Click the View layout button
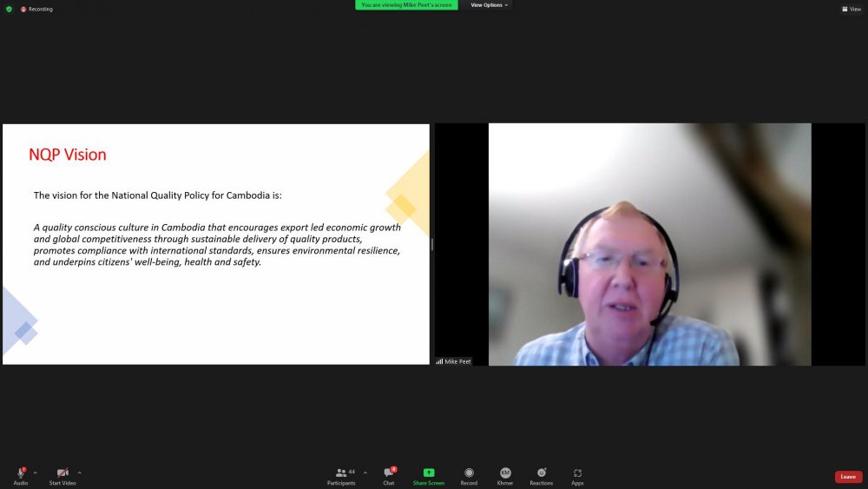This screenshot has width=868, height=489. pyautogui.click(x=851, y=9)
